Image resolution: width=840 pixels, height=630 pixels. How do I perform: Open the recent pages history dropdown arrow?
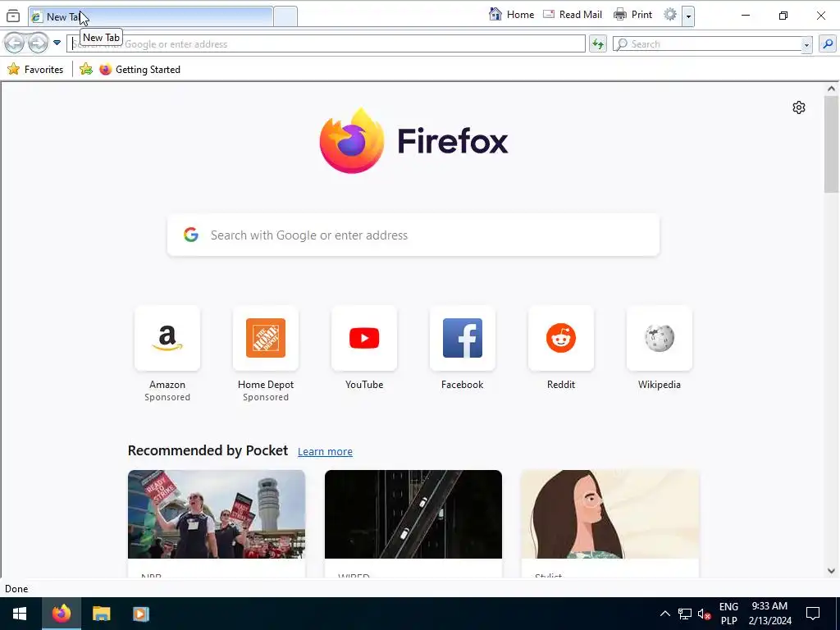coord(57,43)
